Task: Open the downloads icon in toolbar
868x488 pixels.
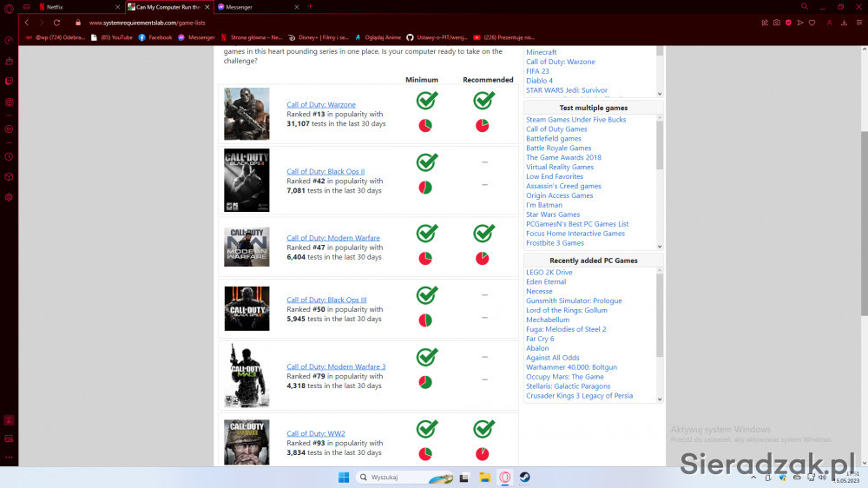Action: coord(845,23)
